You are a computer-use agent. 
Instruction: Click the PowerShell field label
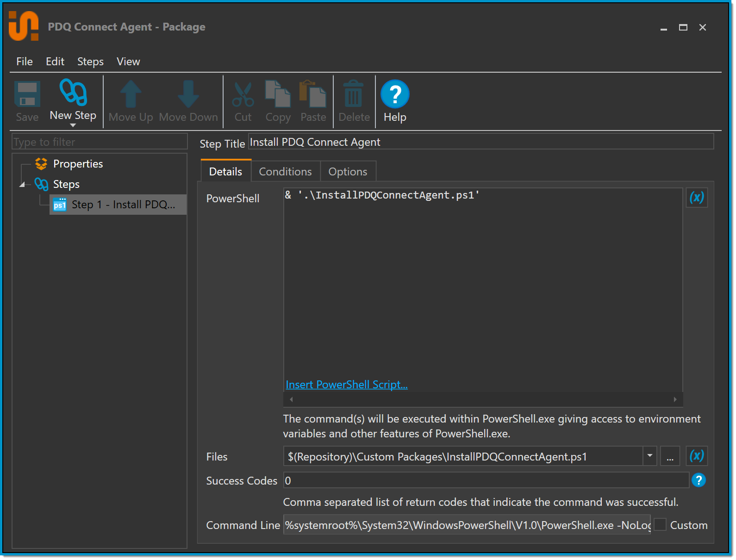(233, 199)
